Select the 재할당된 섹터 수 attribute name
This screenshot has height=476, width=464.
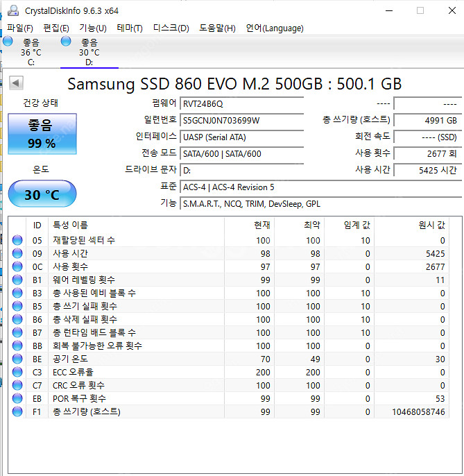coord(84,240)
